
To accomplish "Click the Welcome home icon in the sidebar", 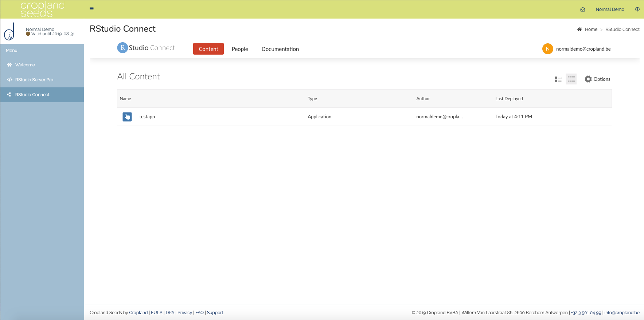I will (x=9, y=65).
